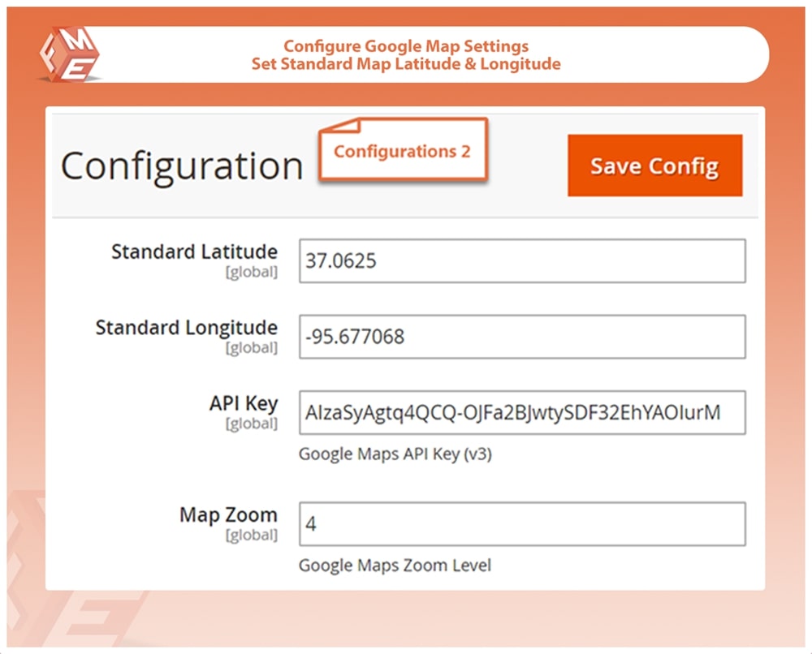The height and width of the screenshot is (654, 812).
Task: Click the API Key field label
Action: click(243, 403)
